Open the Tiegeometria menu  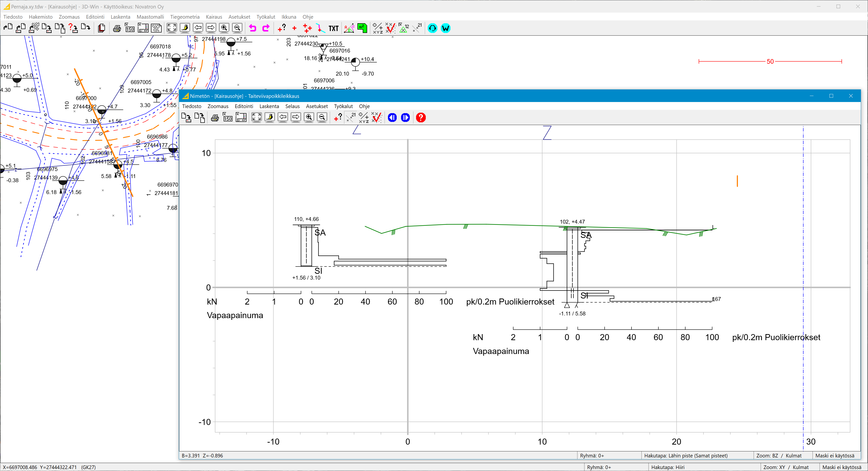coord(185,17)
